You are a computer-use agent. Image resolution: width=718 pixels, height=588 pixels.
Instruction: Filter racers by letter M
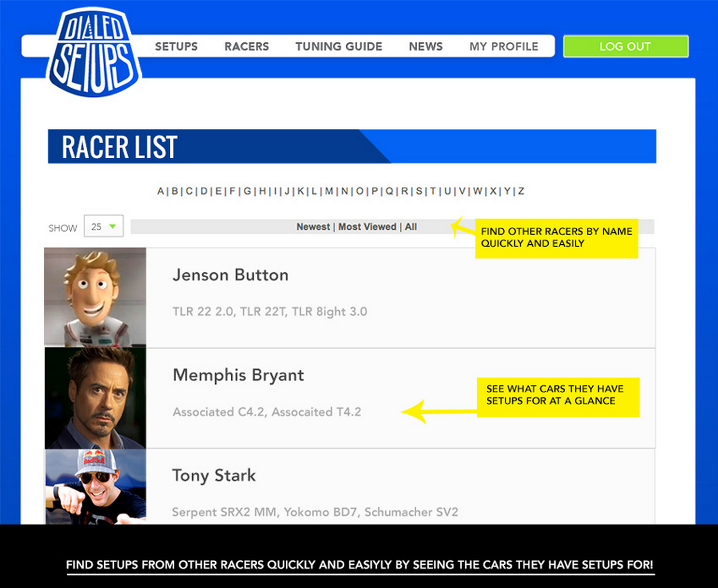(329, 191)
